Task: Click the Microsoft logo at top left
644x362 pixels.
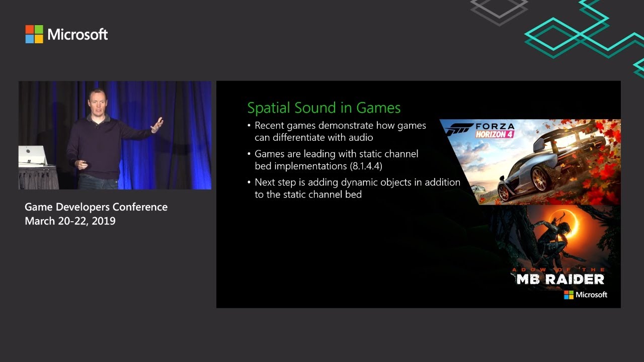Action: (66, 34)
